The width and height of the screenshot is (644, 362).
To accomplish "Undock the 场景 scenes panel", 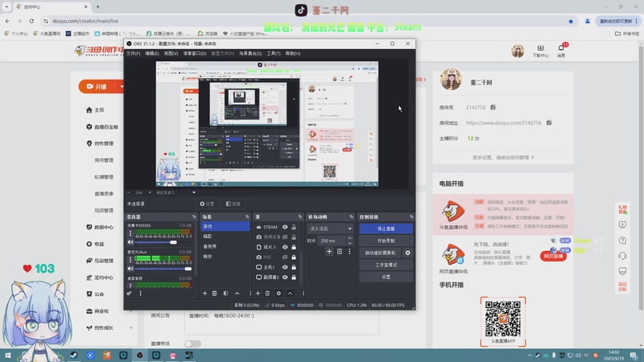I will pos(247,216).
